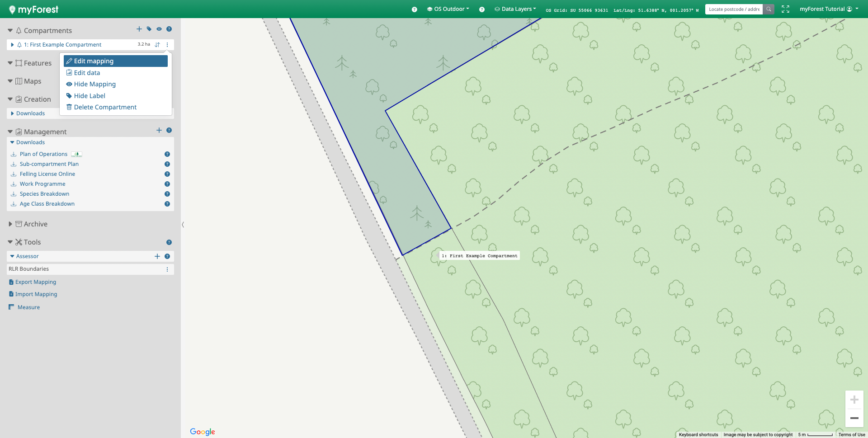
Task: Enter fullscreen map mode
Action: tap(785, 9)
